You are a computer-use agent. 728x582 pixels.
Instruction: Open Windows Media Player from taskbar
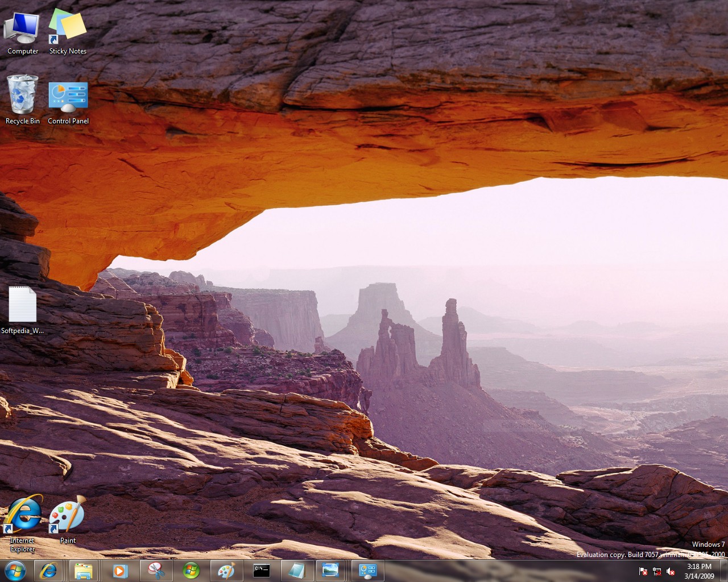pos(119,571)
